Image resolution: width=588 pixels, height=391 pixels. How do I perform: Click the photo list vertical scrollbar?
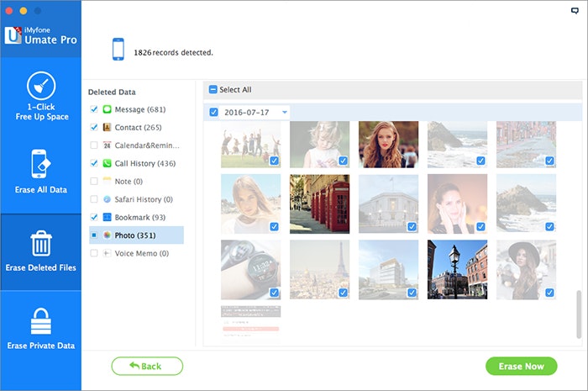(x=579, y=314)
